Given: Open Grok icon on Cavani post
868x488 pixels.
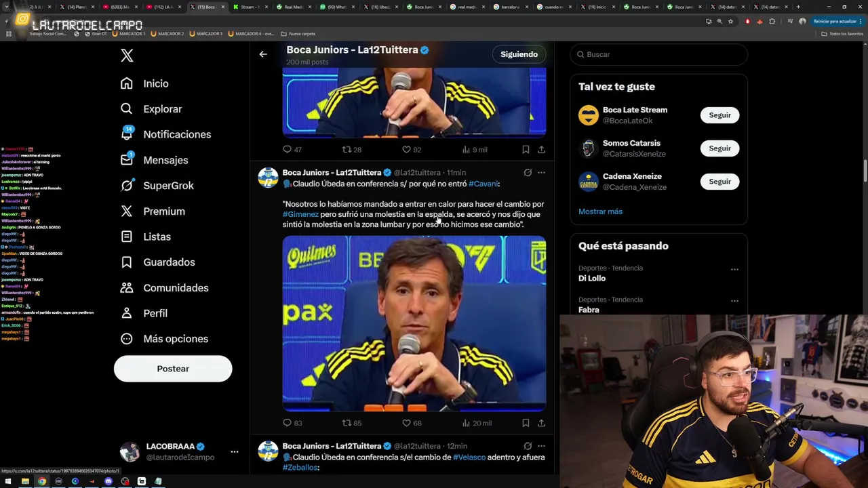Looking at the screenshot, I should click(528, 172).
